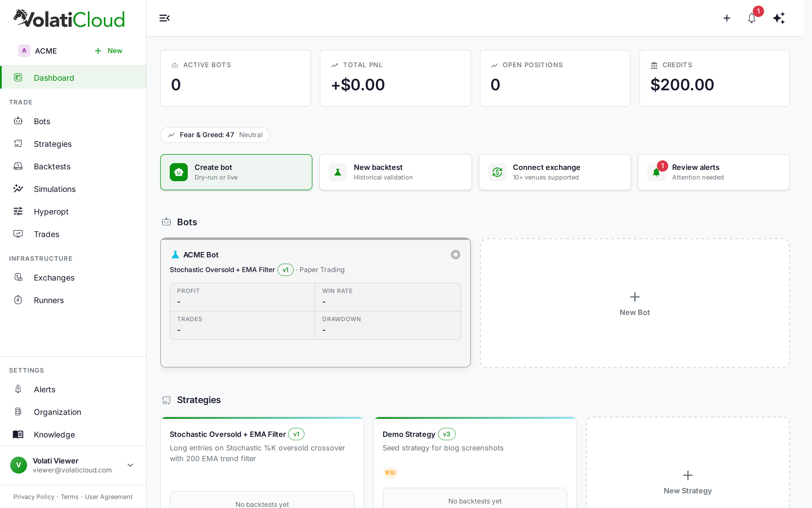The image size is (812, 508).
Task: Select Simulations in the sidebar
Action: (x=73, y=189)
